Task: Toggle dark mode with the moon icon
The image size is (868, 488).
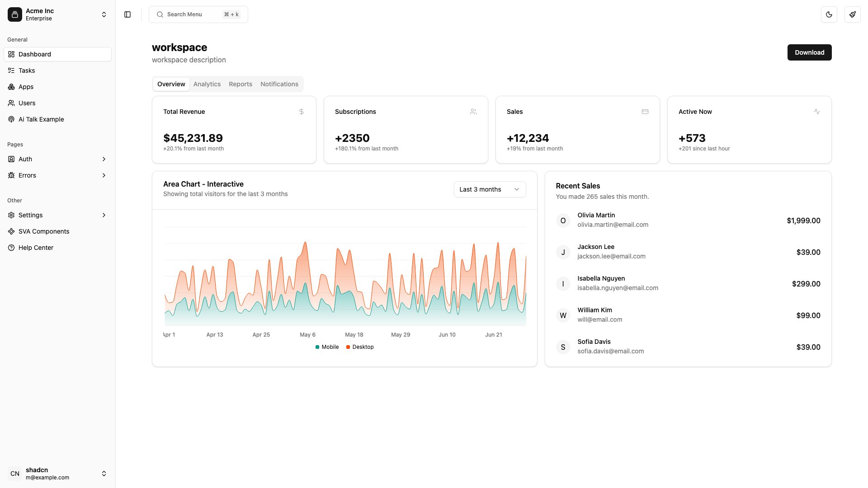Action: [x=829, y=14]
